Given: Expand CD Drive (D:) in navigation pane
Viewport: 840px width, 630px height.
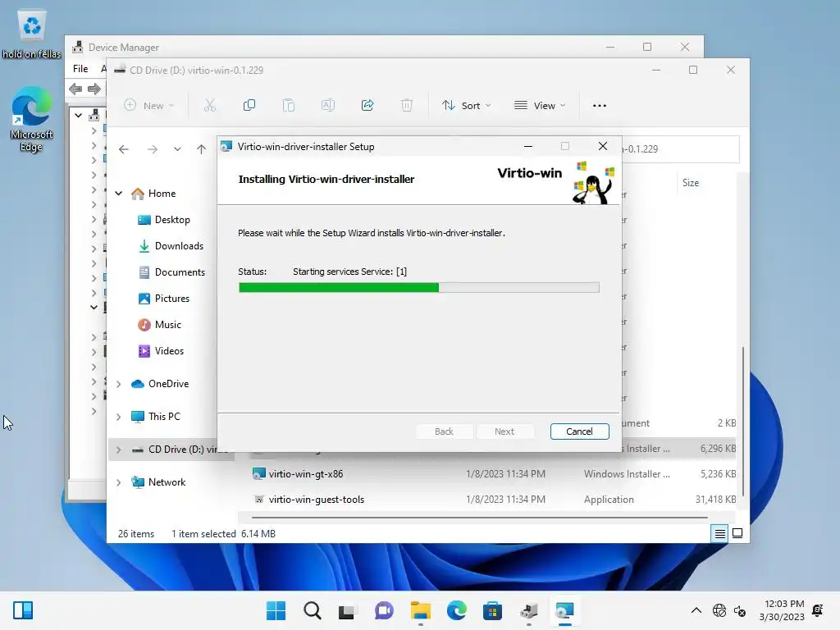Looking at the screenshot, I should (119, 450).
